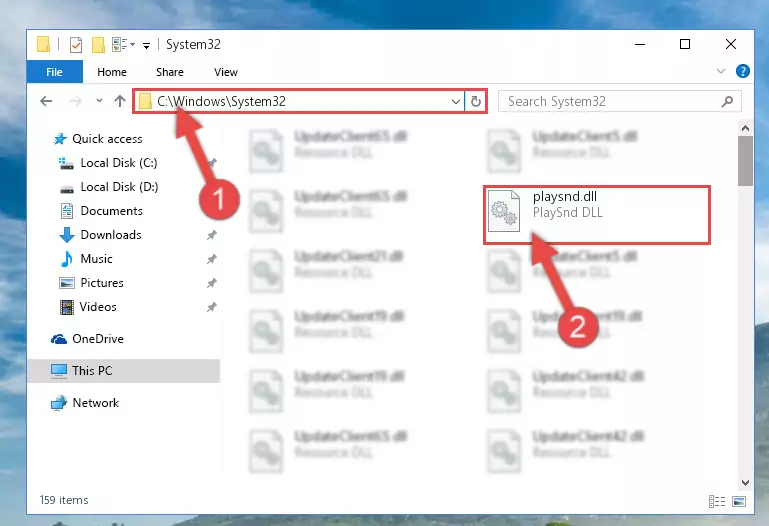Unpin Downloads using its pin icon
This screenshot has height=526, width=769.
point(212,235)
